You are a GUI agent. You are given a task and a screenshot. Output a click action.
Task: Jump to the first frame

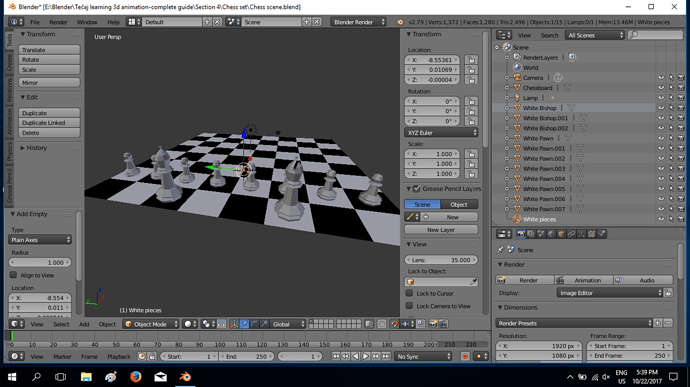tap(335, 356)
